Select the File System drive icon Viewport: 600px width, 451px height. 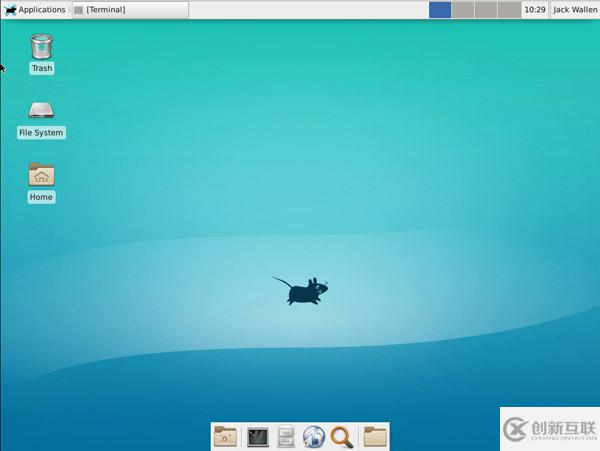(41, 110)
